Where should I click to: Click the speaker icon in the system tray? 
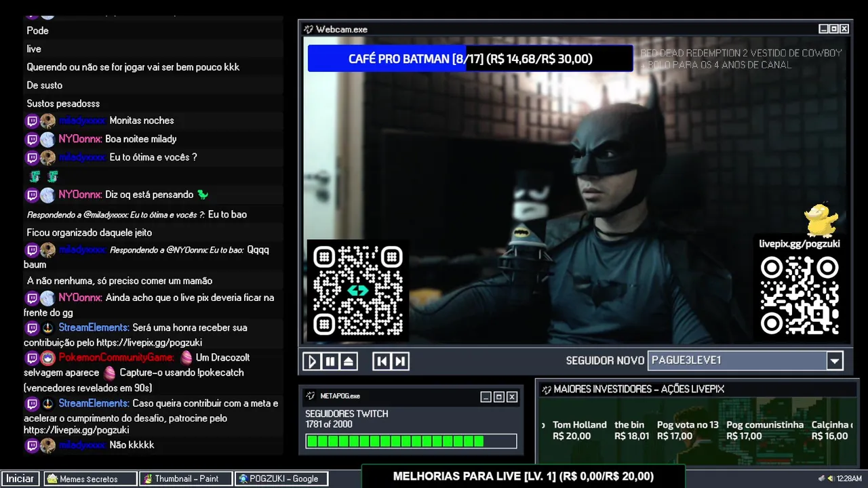(831, 479)
